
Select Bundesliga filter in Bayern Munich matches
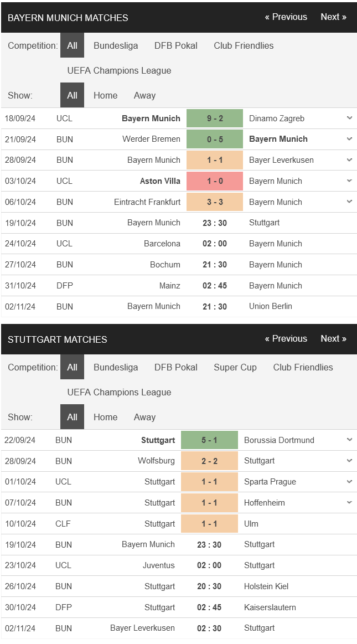116,45
